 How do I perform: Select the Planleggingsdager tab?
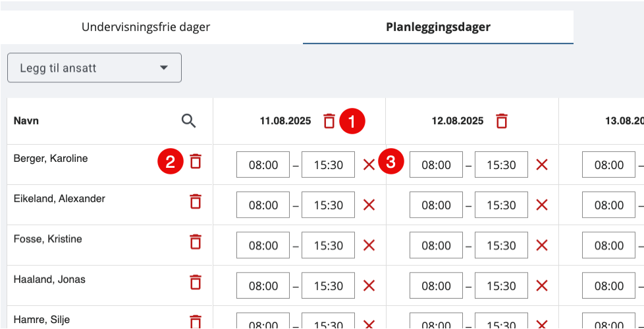(439, 27)
